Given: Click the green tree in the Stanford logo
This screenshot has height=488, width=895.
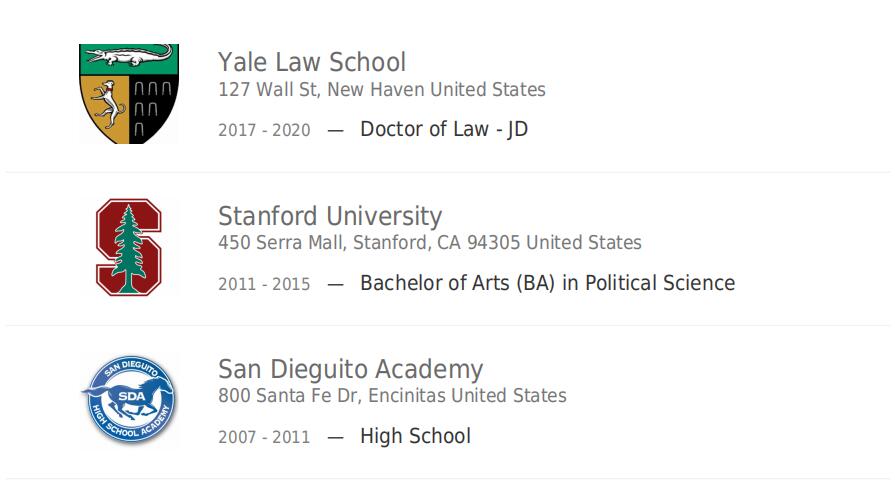Looking at the screenshot, I should click(x=129, y=249).
